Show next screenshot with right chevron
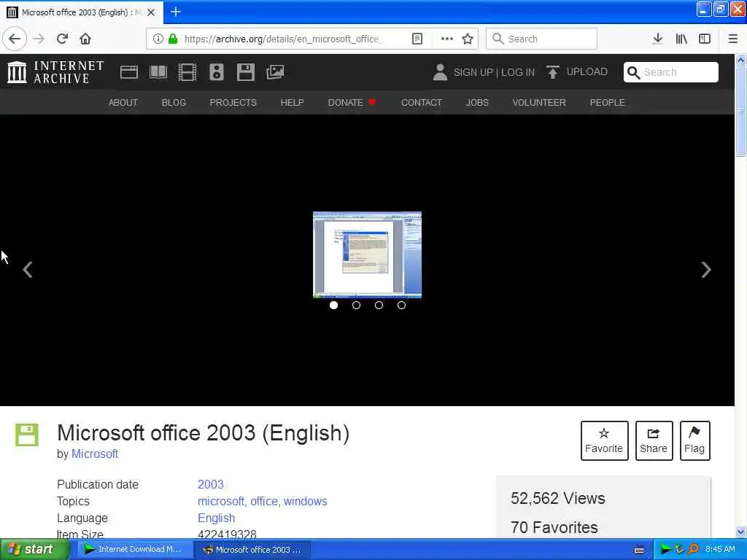747x560 pixels. pyautogui.click(x=706, y=270)
